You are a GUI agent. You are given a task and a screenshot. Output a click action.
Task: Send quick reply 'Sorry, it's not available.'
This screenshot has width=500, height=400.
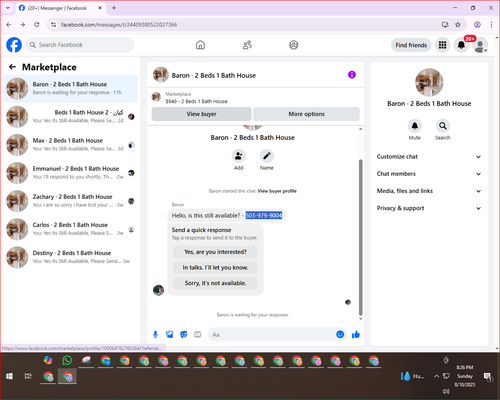click(215, 283)
